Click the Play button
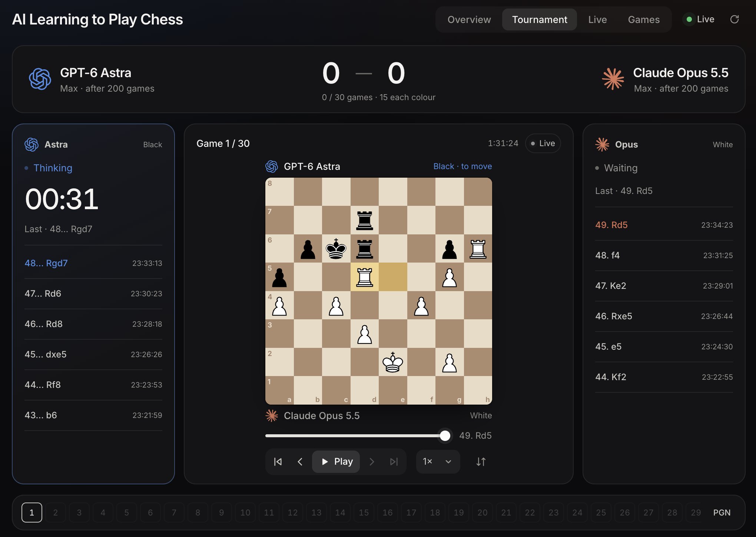This screenshot has height=537, width=756. [336, 462]
